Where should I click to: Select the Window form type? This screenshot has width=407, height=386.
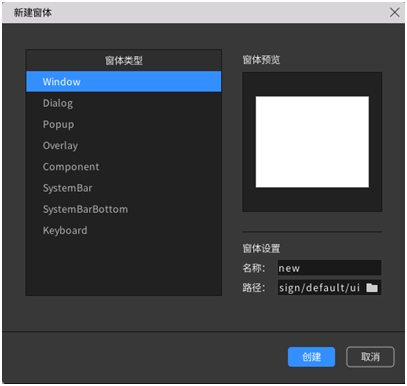[124, 81]
